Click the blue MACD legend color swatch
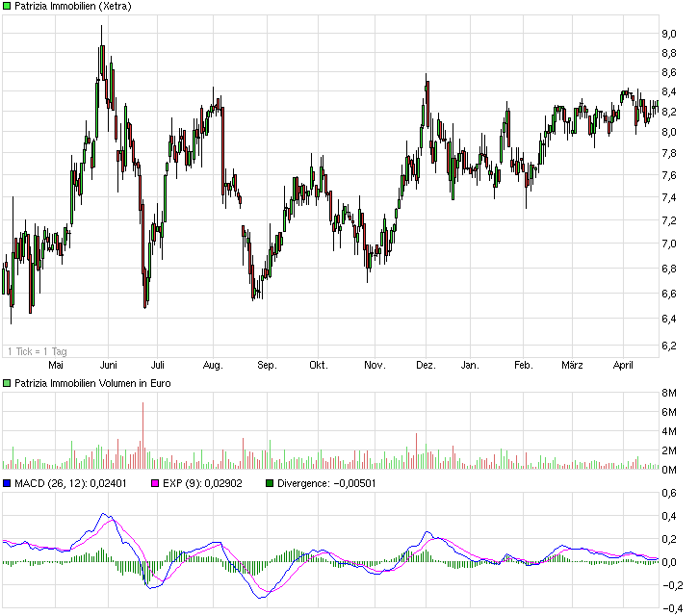Screen dimensions: 699x616 click(x=7, y=483)
